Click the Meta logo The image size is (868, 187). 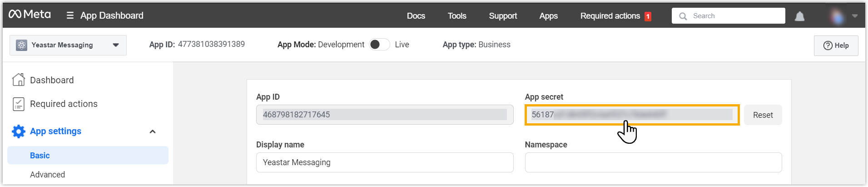tap(30, 15)
